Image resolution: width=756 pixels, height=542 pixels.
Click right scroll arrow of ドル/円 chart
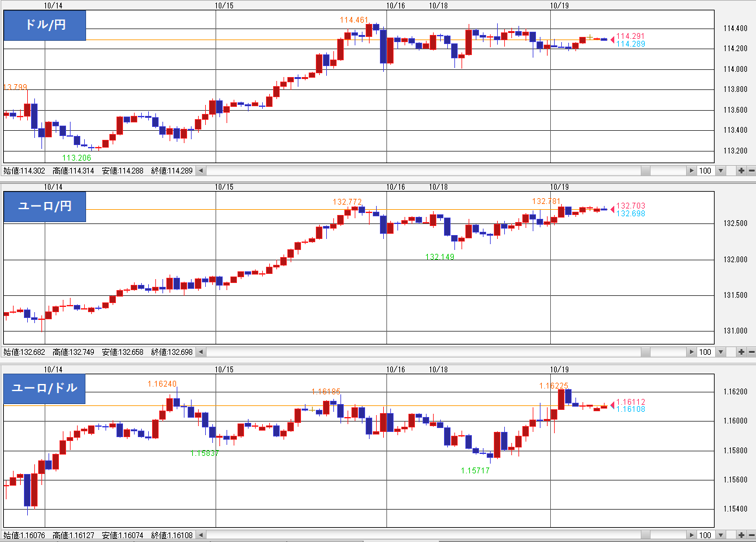692,171
